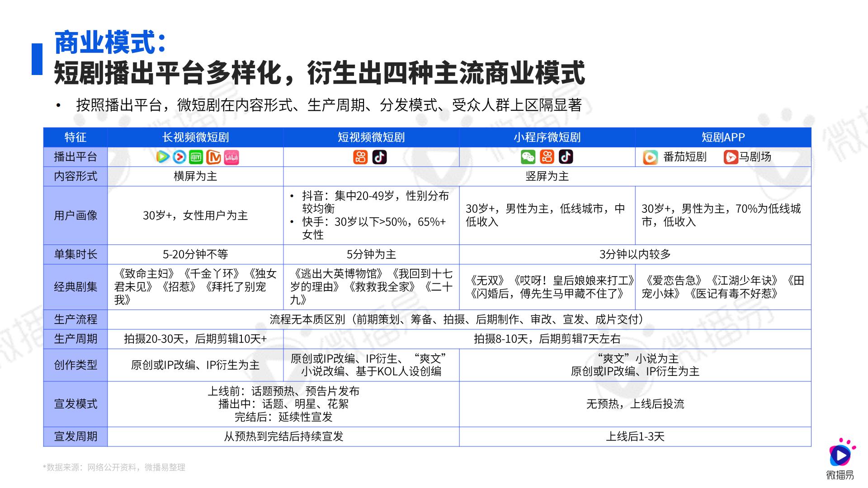868x488 pixels.
Task: Select the 上线后1-3天 cell
Action: (635, 436)
